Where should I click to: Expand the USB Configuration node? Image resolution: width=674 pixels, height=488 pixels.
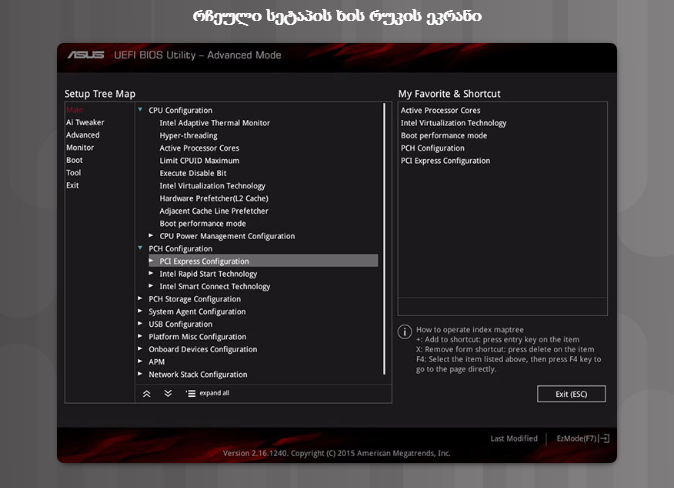pyautogui.click(x=140, y=324)
